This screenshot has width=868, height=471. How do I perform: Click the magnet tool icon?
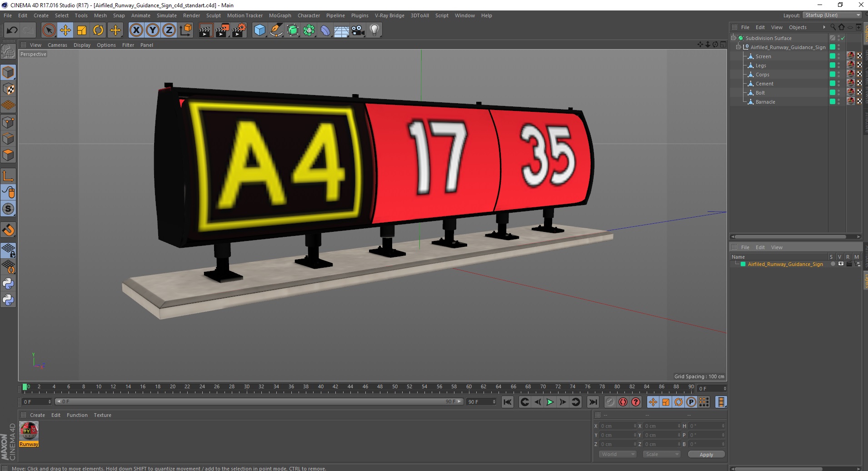tap(8, 230)
